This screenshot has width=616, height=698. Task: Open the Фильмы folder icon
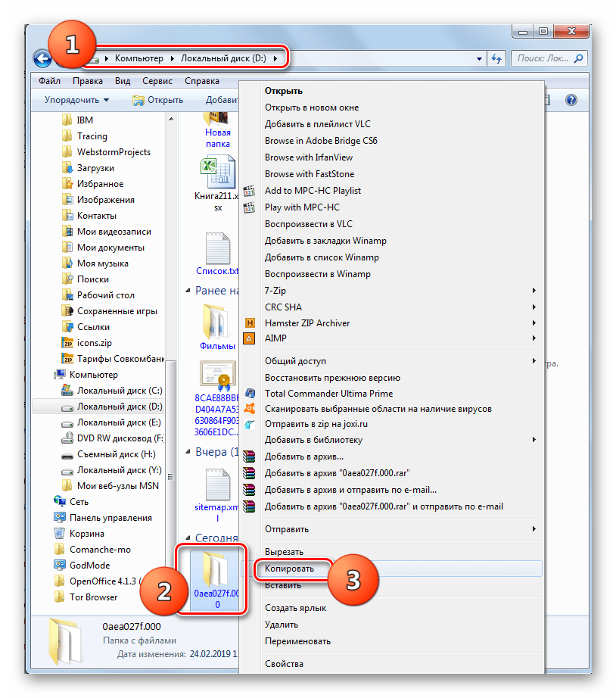point(217,320)
